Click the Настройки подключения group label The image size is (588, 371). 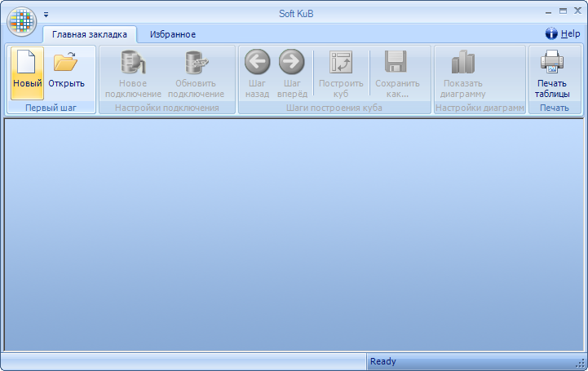(167, 108)
